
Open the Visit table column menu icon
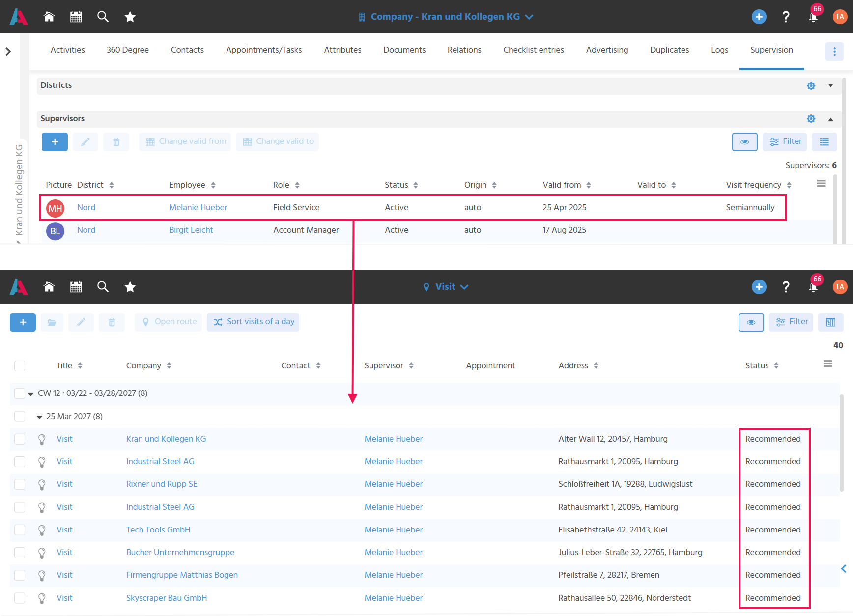(x=828, y=364)
